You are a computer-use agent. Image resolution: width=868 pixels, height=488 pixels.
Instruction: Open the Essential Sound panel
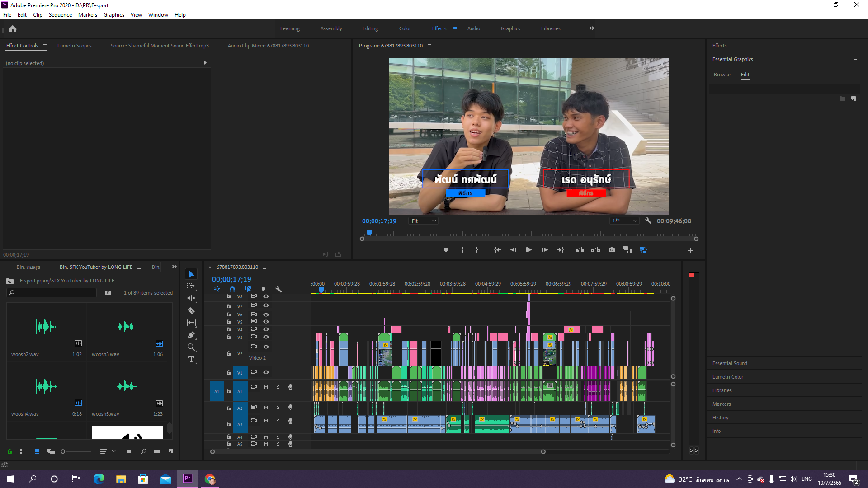pyautogui.click(x=730, y=363)
